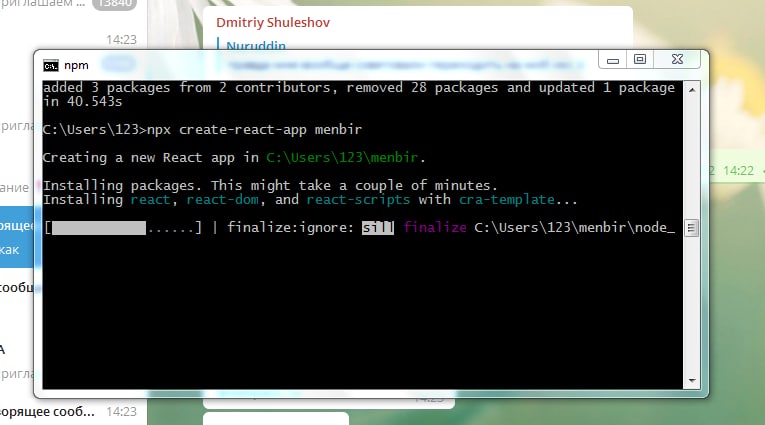
Task: Click 'Installing packages. This might take' line
Action: pyautogui.click(x=270, y=185)
